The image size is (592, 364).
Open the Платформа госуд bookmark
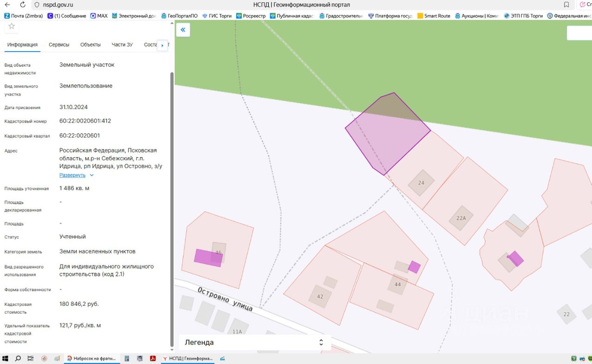pyautogui.click(x=390, y=16)
